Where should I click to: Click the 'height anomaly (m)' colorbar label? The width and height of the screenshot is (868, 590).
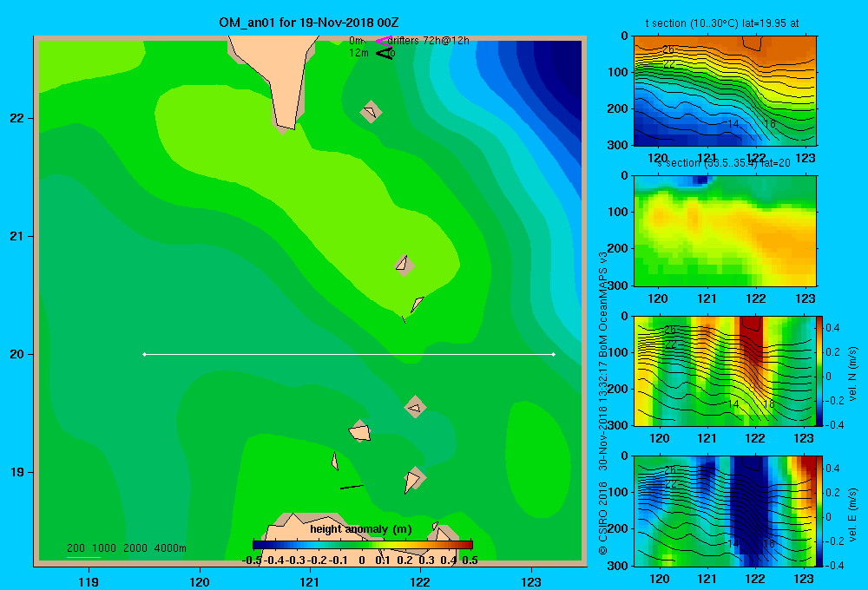(361, 529)
